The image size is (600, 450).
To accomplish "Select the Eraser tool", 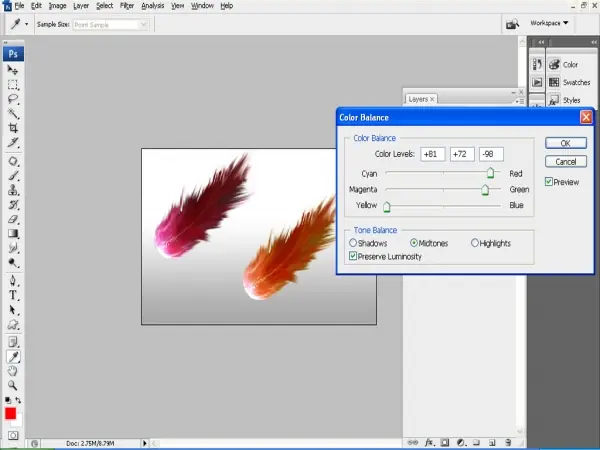I will click(13, 219).
